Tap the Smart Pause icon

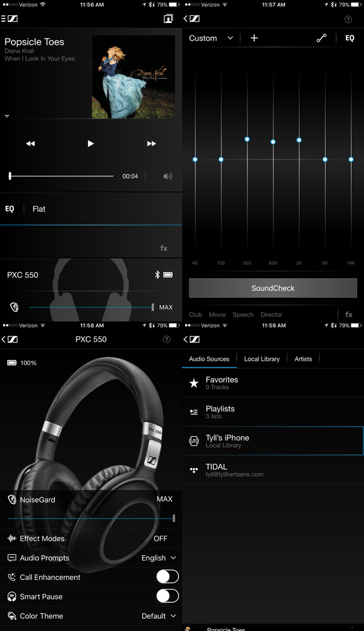[12, 596]
